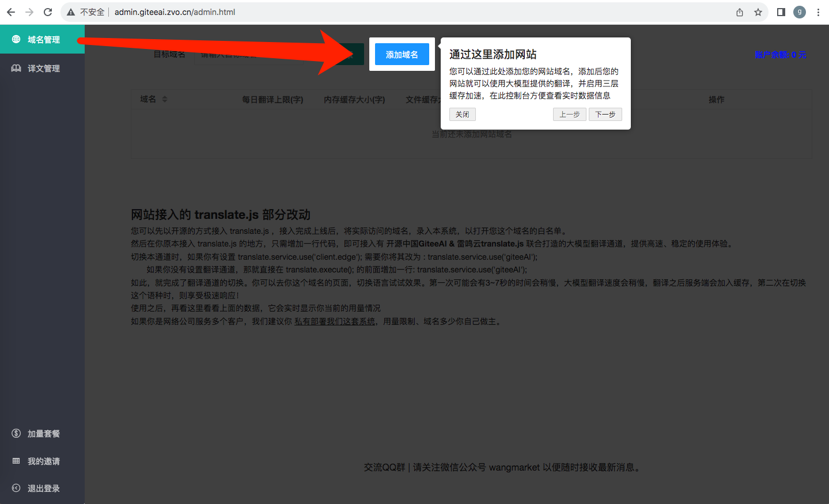Click the footer line starting 交流QQ群
The height and width of the screenshot is (504, 829).
click(502, 467)
